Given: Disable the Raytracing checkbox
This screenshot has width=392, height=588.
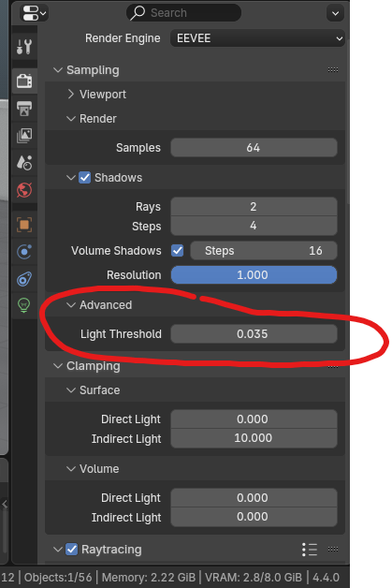Looking at the screenshot, I should pos(72,550).
